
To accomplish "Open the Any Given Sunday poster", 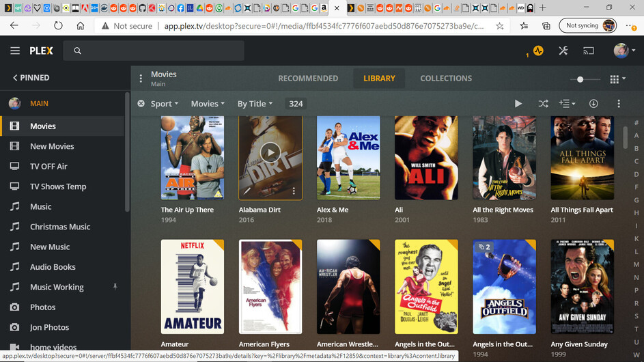I will coord(583,287).
